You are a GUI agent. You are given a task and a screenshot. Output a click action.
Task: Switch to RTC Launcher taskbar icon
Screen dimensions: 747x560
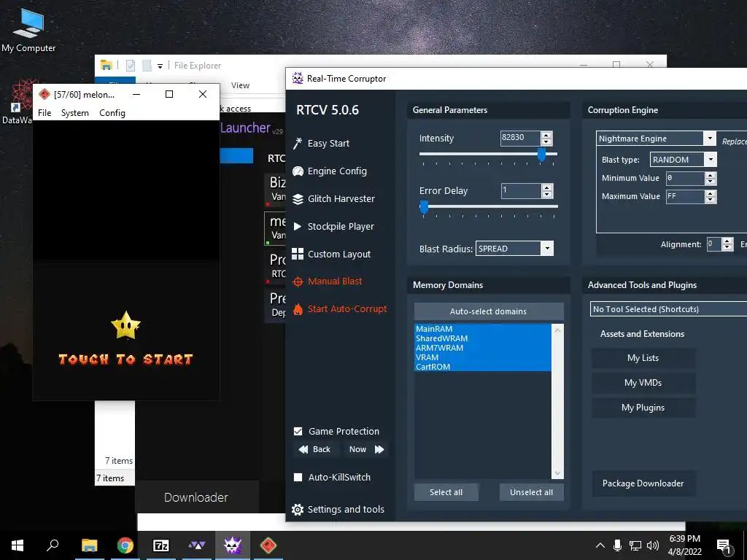[197, 545]
